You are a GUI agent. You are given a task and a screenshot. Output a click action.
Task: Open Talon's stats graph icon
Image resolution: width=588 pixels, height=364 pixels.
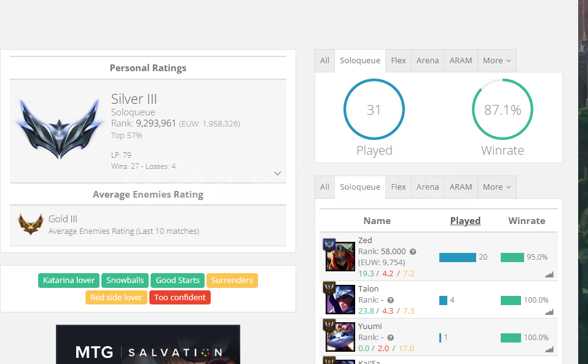tap(549, 312)
